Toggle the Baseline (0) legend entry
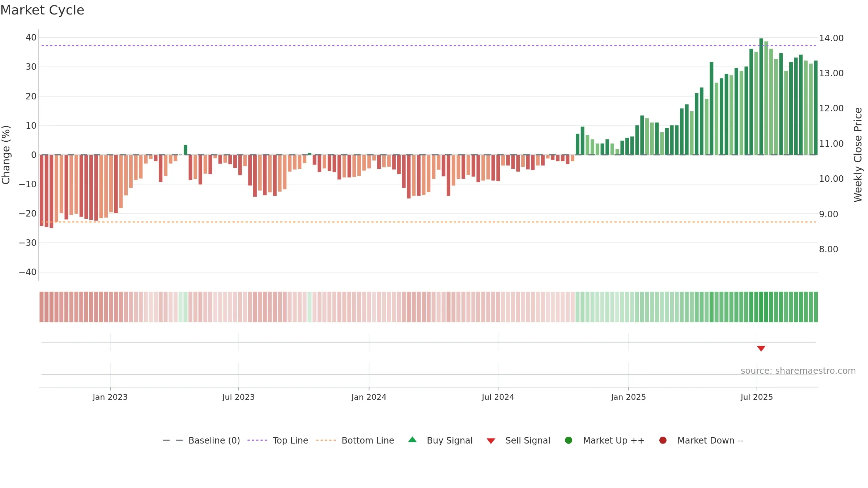Screen dimensions: 868x488 point(201,440)
